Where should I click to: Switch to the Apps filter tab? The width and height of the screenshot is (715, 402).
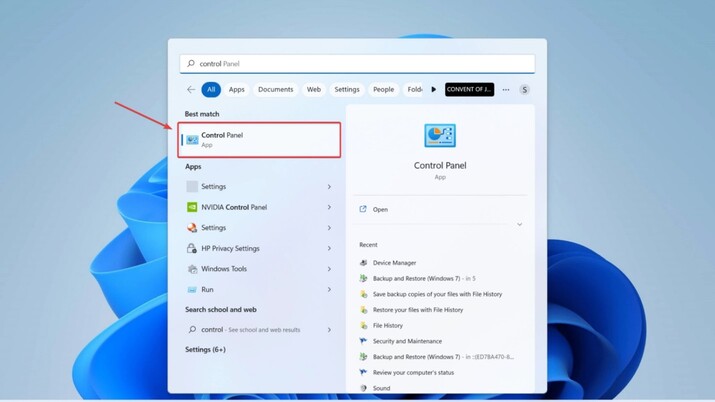(x=237, y=89)
